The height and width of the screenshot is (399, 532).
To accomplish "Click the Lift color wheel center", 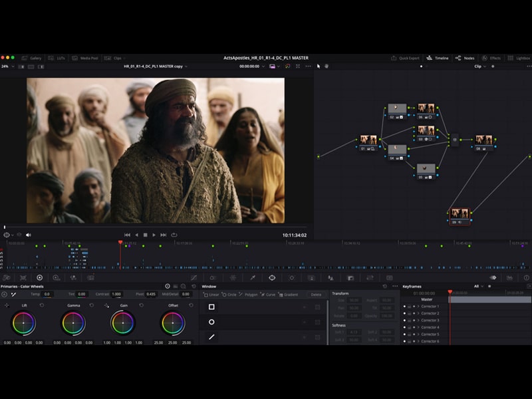I will coord(23,323).
